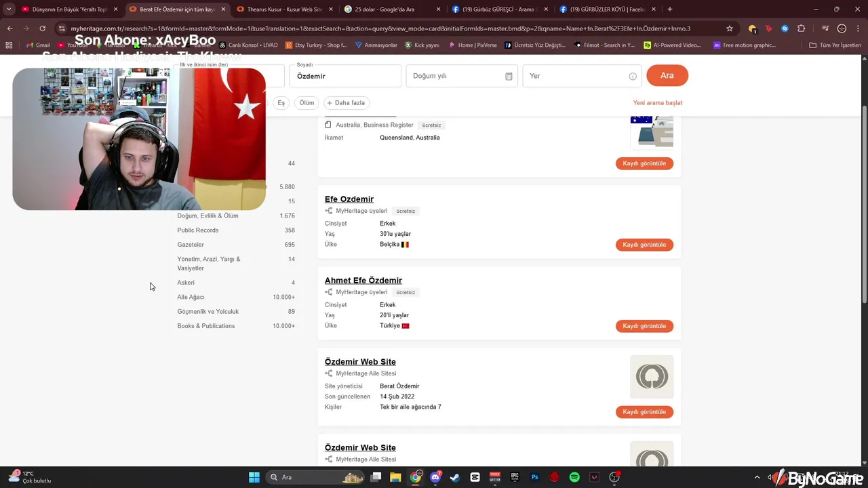The height and width of the screenshot is (488, 868).
Task: Open the Task View taskbar icon
Action: pyautogui.click(x=376, y=477)
